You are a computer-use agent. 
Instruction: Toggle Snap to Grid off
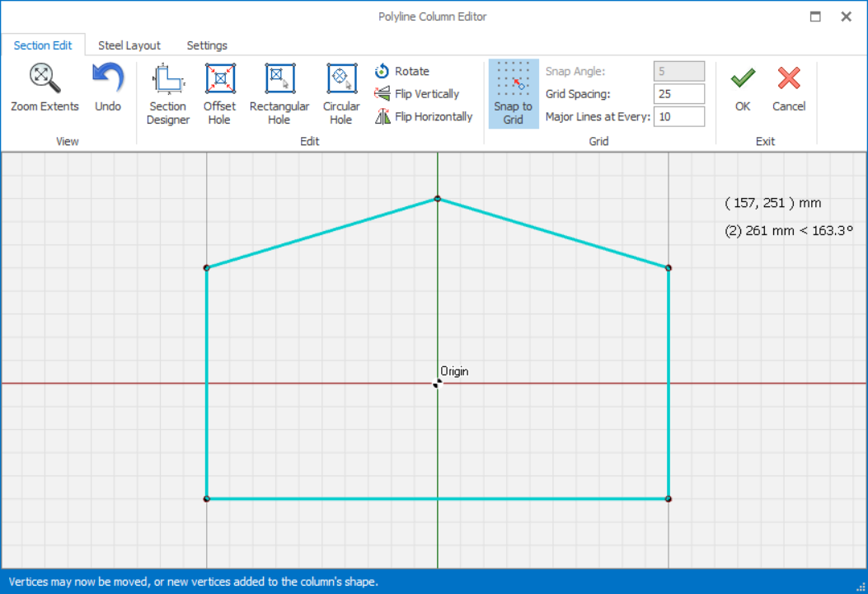(513, 93)
